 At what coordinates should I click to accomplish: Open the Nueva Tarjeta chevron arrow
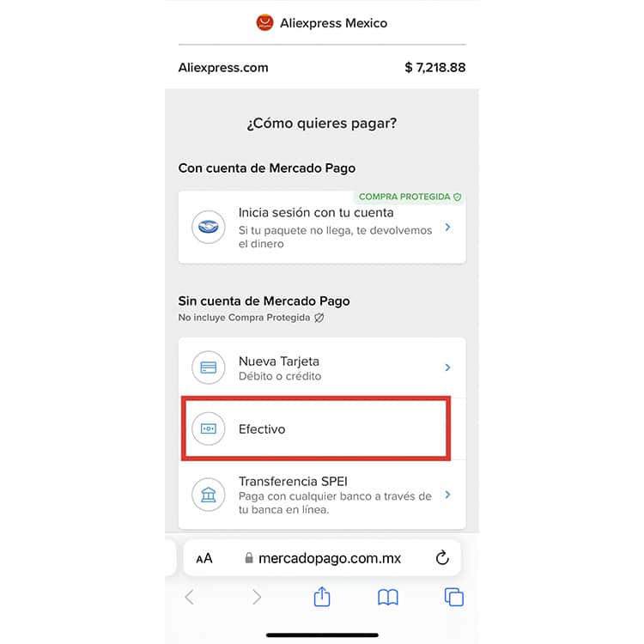447,368
